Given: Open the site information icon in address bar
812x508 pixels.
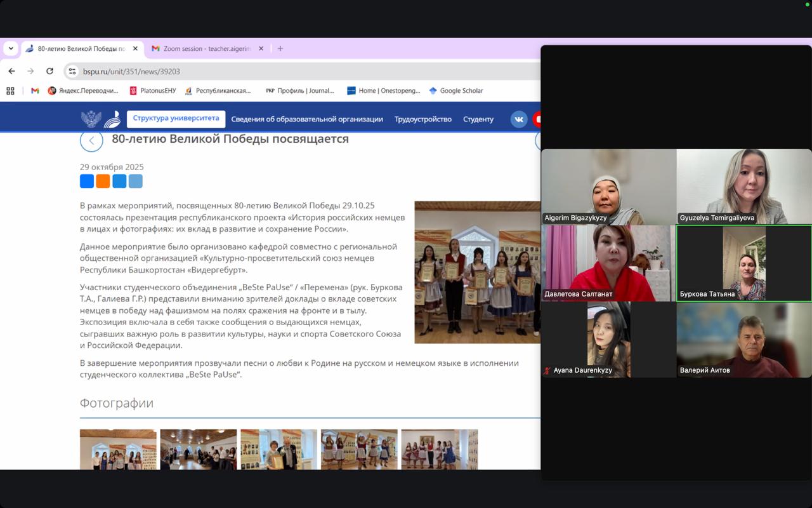Looking at the screenshot, I should pyautogui.click(x=72, y=72).
